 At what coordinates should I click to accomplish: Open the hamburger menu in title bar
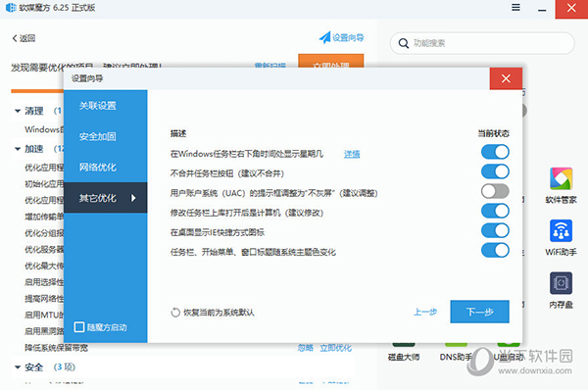(516, 8)
